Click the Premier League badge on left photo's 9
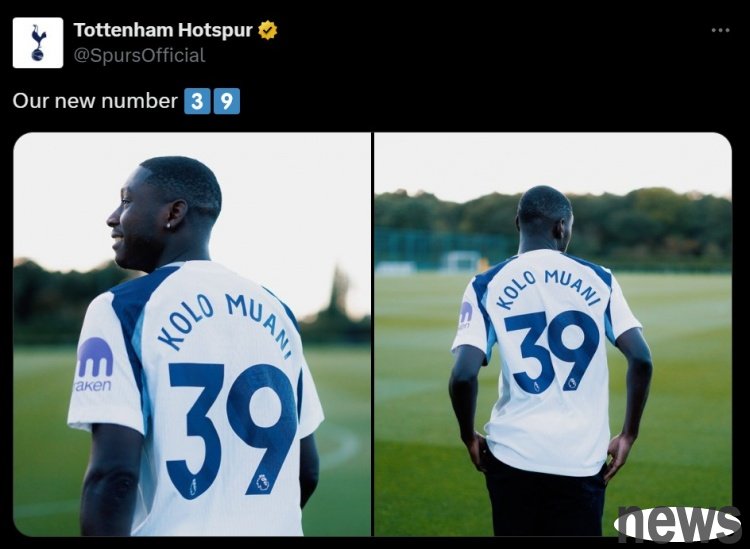 click(x=262, y=482)
